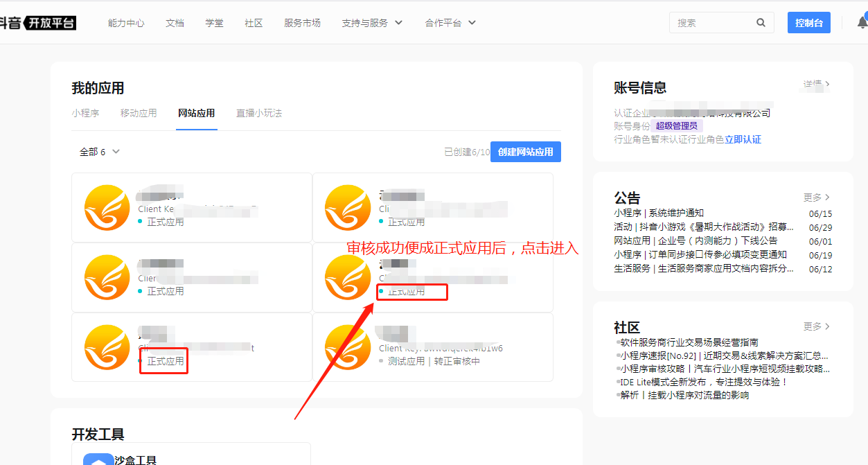The image size is (868, 465).
Task: Open post 小程序审核攻略 汽车行业
Action: point(725,369)
